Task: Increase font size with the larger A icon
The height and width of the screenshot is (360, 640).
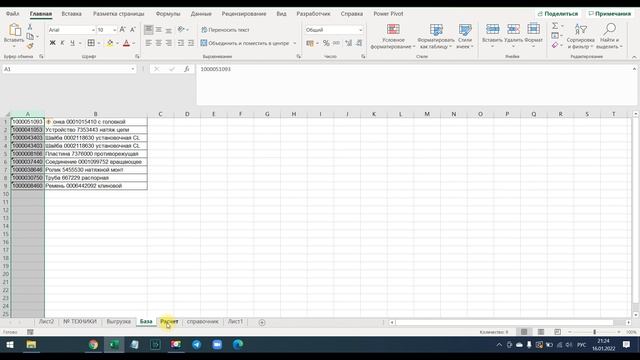Action: [x=122, y=30]
